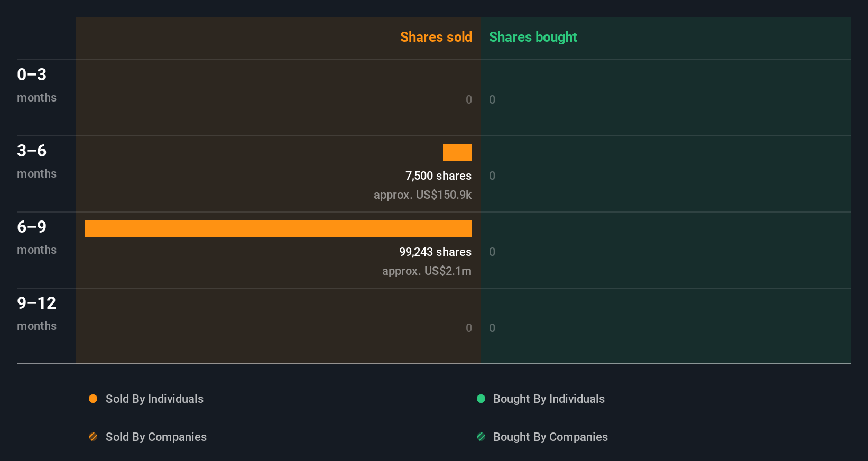Click the shares bought 0 in 0–3 months row
Image resolution: width=868 pixels, height=461 pixels.
(x=492, y=99)
